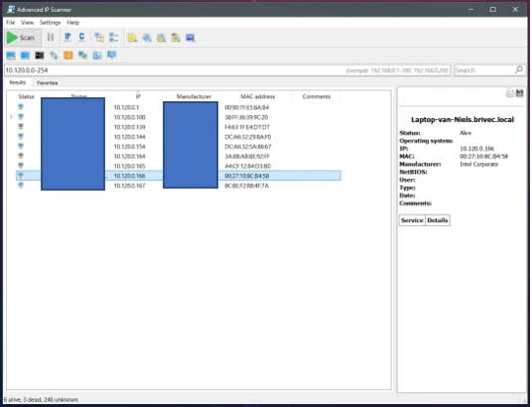Switch to the Favorites tab
This screenshot has height=407, width=532.
(48, 82)
